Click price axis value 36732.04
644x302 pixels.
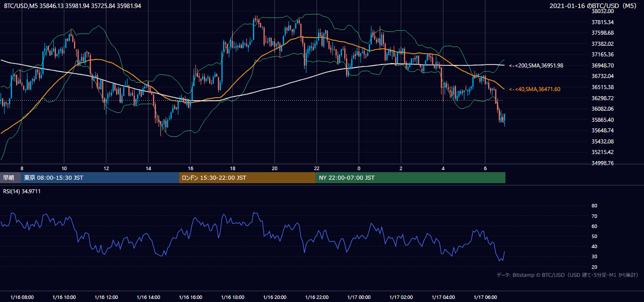[603, 76]
